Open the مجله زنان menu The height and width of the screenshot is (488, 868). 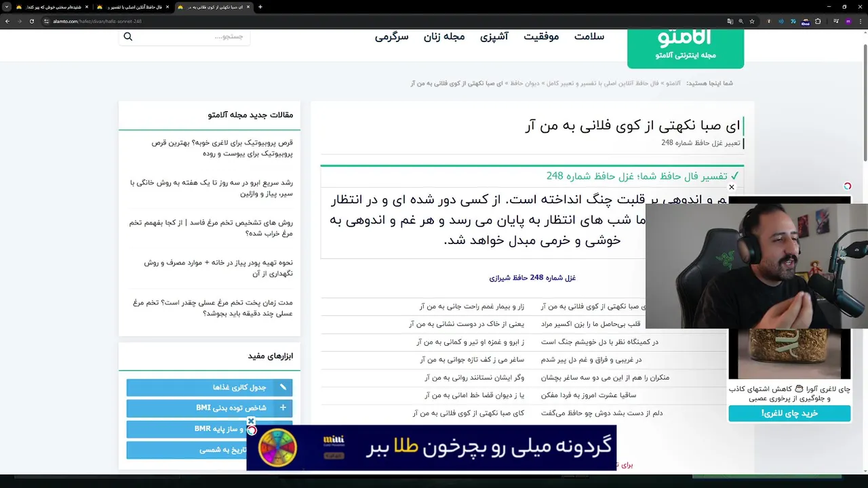(444, 37)
